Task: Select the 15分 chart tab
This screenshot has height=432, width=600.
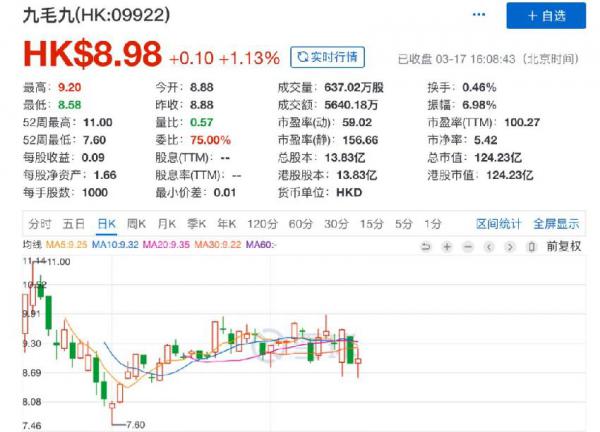Action: [x=372, y=224]
